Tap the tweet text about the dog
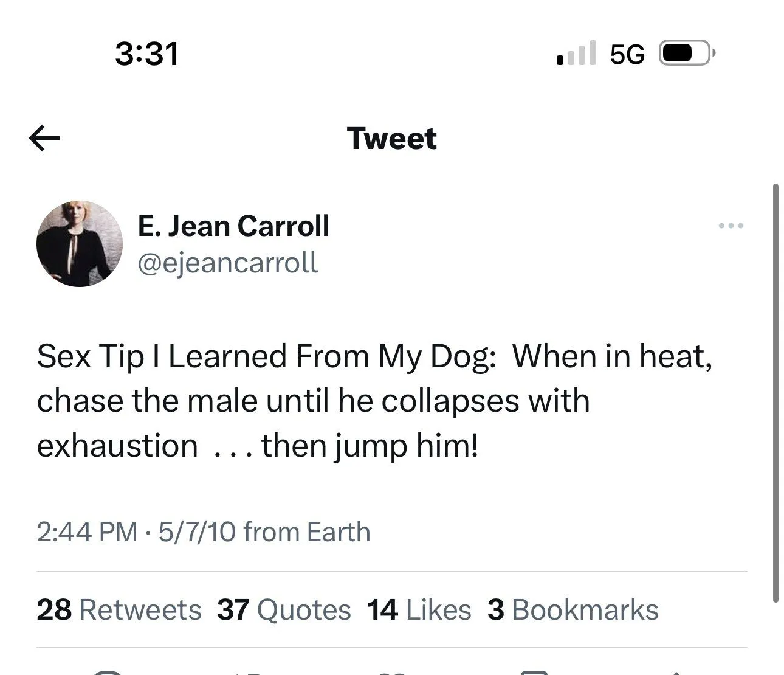This screenshot has height=675, width=784. tap(365, 401)
